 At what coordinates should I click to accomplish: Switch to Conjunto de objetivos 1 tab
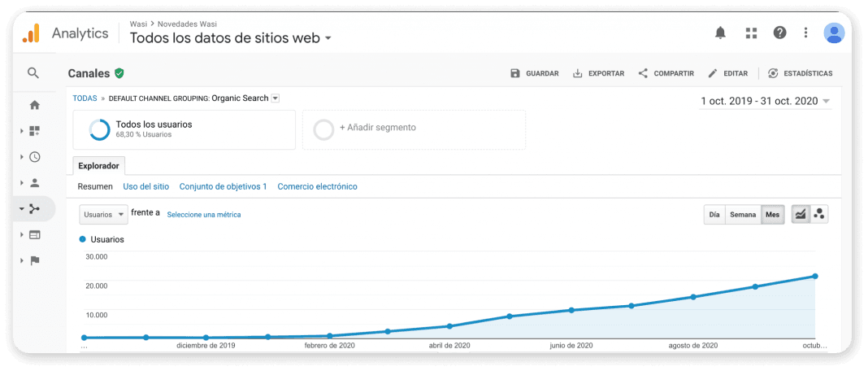point(223,186)
